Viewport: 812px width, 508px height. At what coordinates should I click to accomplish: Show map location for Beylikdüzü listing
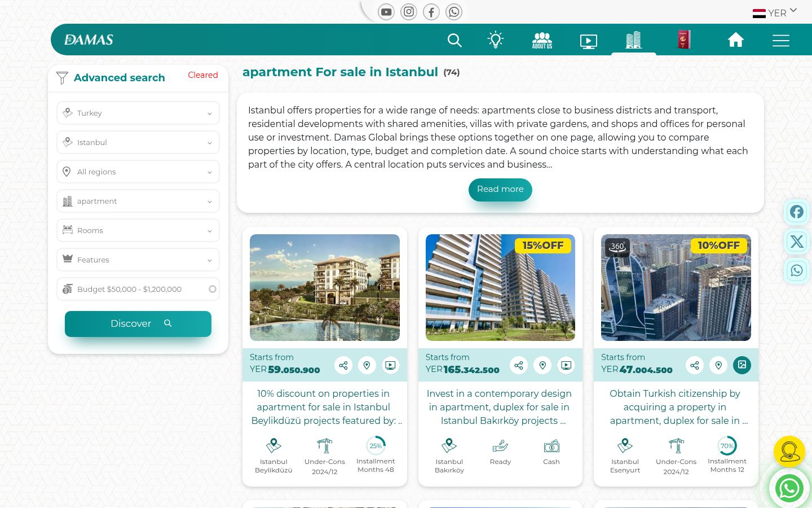coord(367,365)
